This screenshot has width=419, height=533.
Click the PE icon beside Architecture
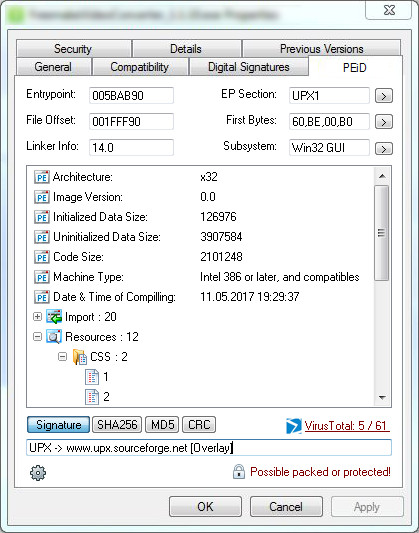tap(42, 177)
